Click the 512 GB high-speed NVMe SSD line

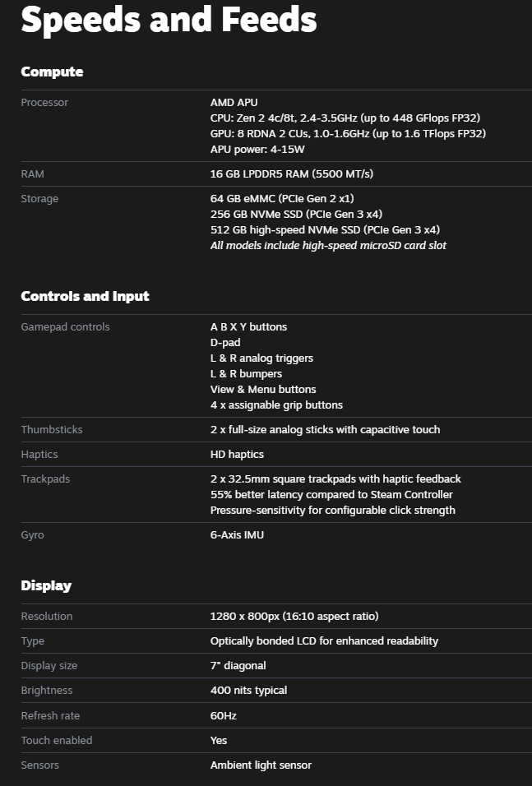pos(325,230)
